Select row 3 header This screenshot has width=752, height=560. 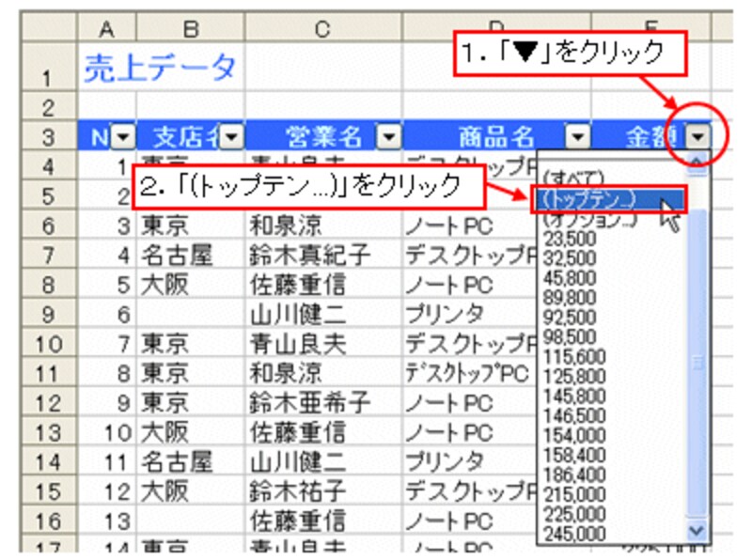click(48, 136)
